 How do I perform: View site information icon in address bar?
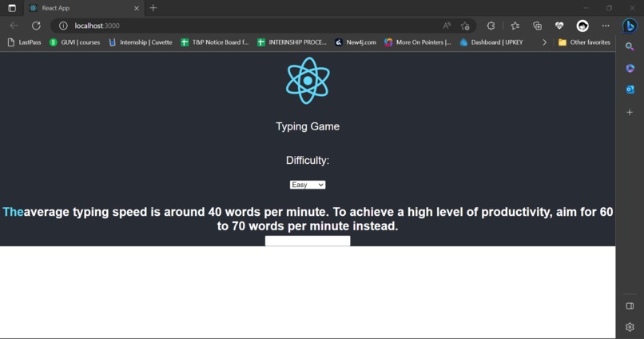click(x=63, y=26)
